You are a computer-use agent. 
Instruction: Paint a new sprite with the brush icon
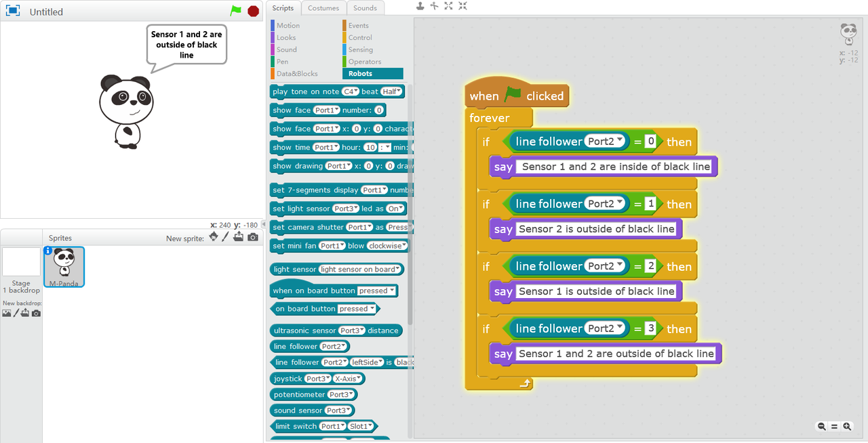pos(226,237)
